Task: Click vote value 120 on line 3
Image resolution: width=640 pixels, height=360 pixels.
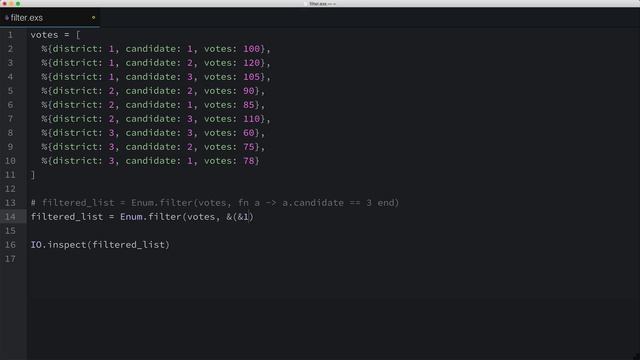Action: click(251, 63)
